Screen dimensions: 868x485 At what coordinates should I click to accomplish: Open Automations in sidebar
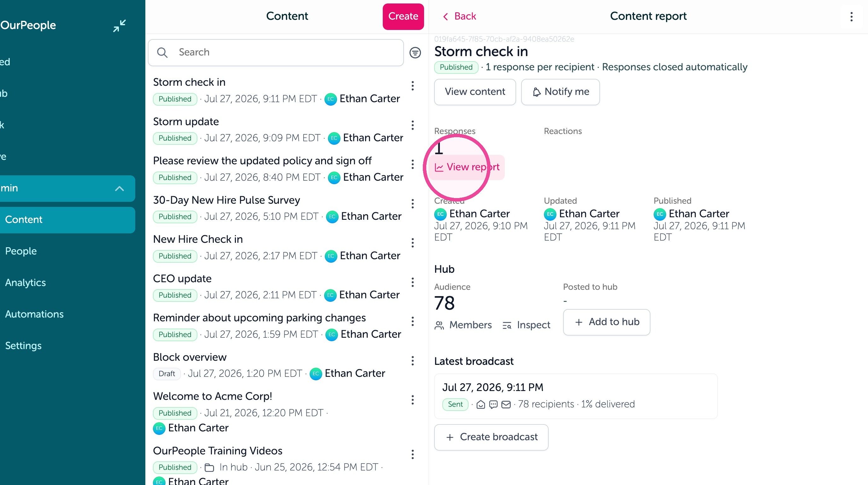point(34,314)
